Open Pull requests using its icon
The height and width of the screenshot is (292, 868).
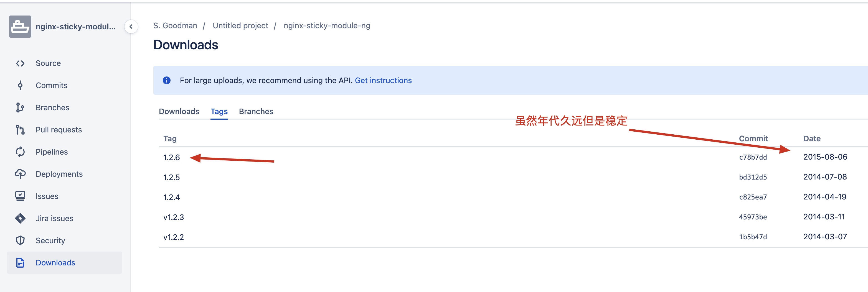(20, 129)
